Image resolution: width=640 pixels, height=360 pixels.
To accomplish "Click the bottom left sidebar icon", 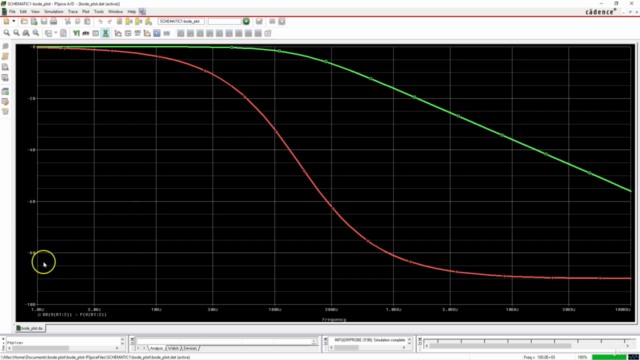I will click(5, 111).
